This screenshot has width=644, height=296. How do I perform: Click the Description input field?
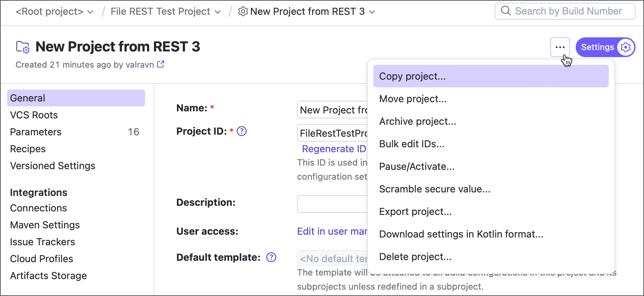click(332, 204)
